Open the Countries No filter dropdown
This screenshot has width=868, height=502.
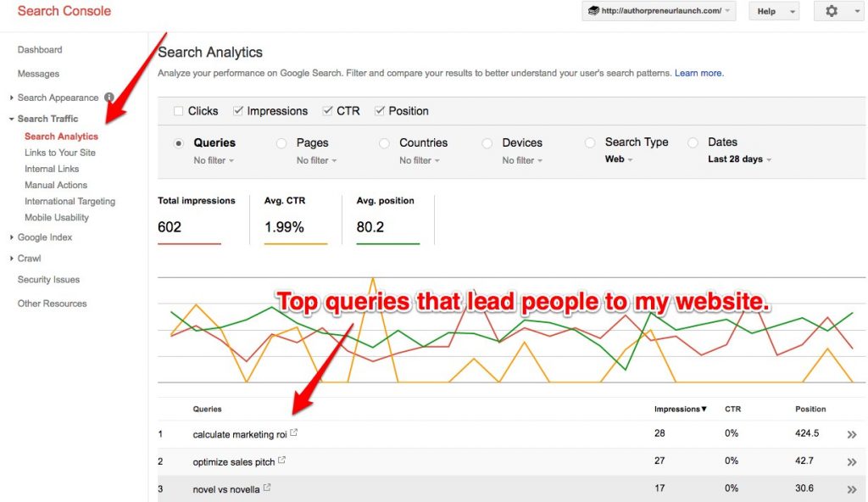[420, 160]
